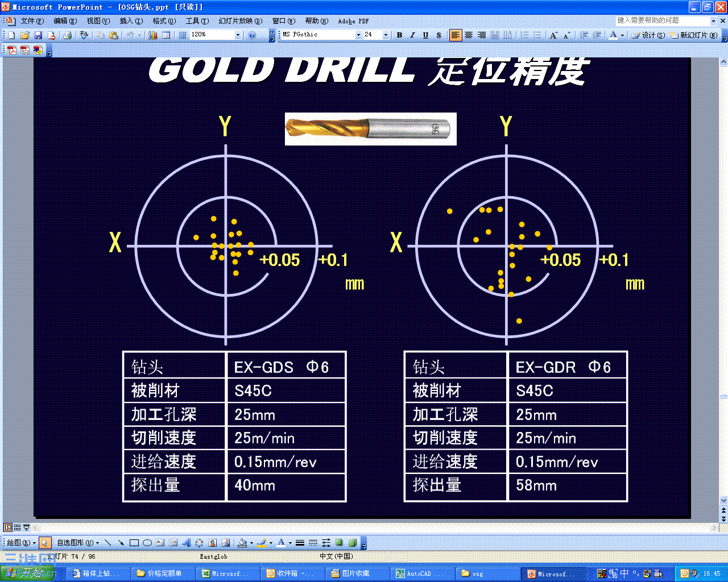Switch to the AutoCAD taskbar window
The image size is (728, 582).
pyautogui.click(x=423, y=573)
